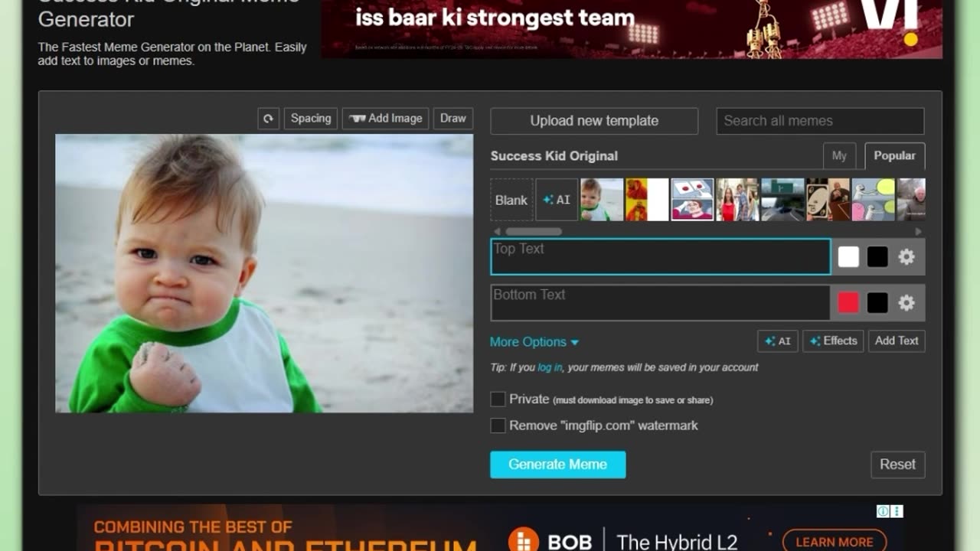
Task: Click inside the Bottom Text box
Action: [x=661, y=302]
